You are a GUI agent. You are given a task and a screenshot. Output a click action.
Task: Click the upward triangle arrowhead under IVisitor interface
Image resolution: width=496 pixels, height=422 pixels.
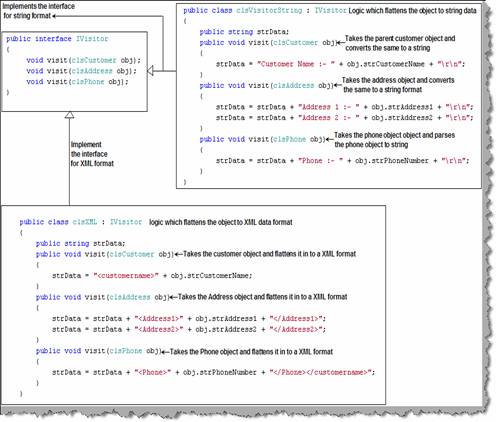click(x=69, y=115)
